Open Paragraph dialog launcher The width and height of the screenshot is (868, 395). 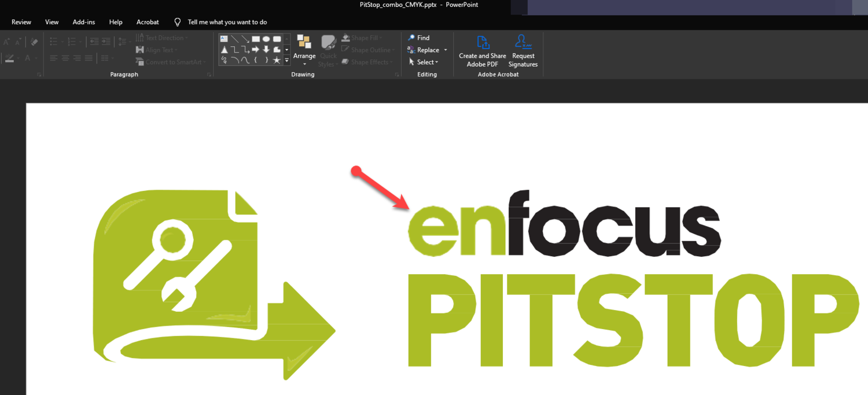pos(209,75)
